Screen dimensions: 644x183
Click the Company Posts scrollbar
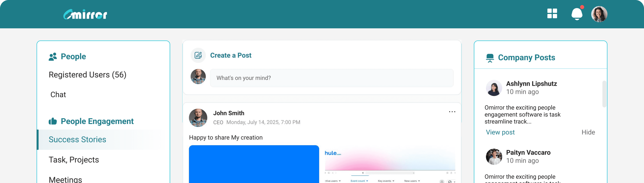pyautogui.click(x=604, y=94)
